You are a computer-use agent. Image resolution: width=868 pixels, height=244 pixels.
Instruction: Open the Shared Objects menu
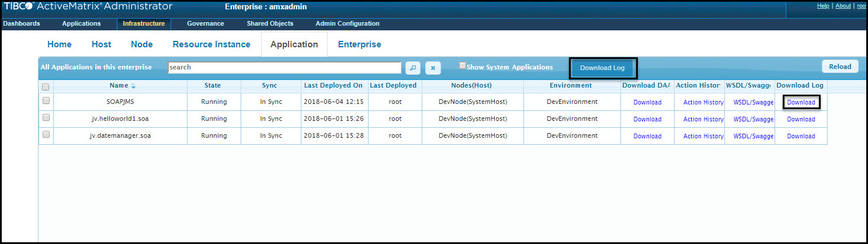tap(270, 24)
